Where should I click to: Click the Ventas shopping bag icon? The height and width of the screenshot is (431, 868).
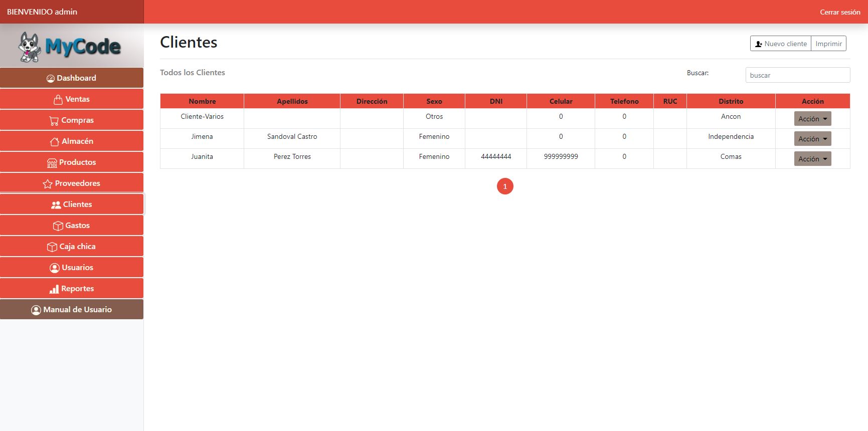click(x=58, y=99)
